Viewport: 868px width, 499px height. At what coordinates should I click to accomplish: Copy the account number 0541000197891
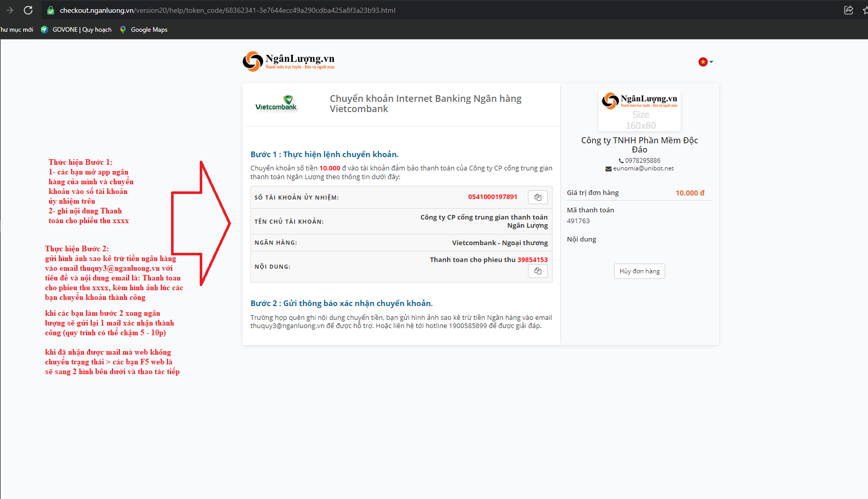(x=538, y=197)
